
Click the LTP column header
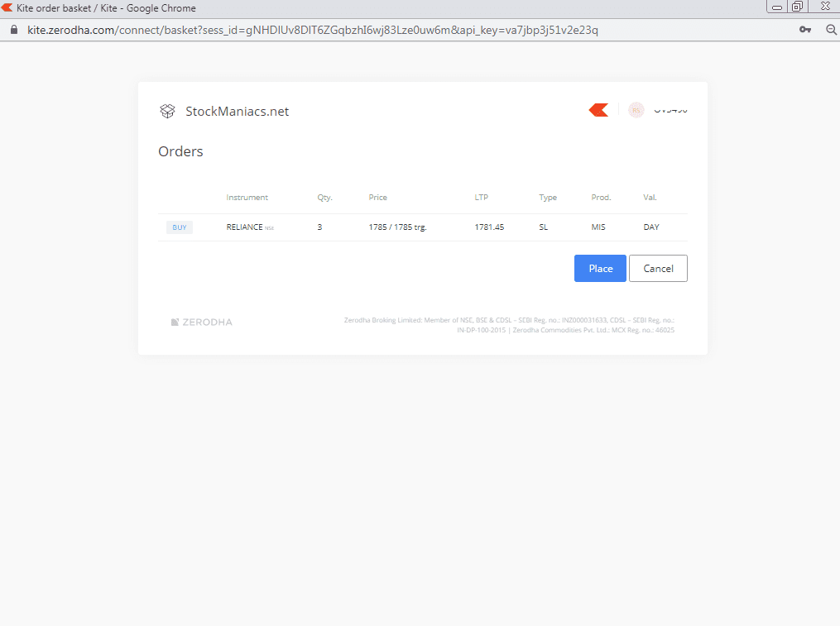(x=481, y=198)
